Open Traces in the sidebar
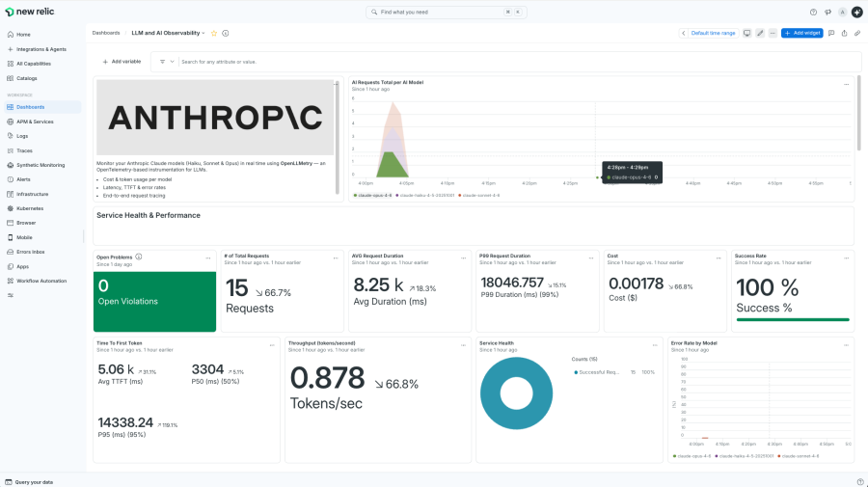 [41, 150]
